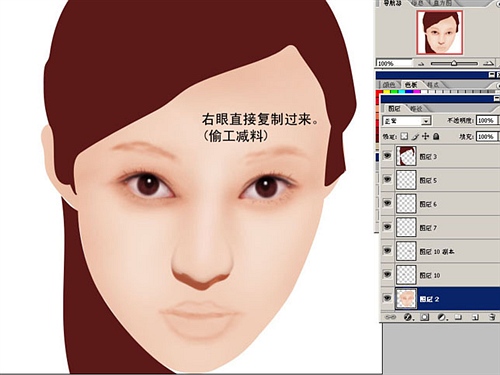
Task: Switch to the 路径 paths tab
Action: click(x=416, y=109)
